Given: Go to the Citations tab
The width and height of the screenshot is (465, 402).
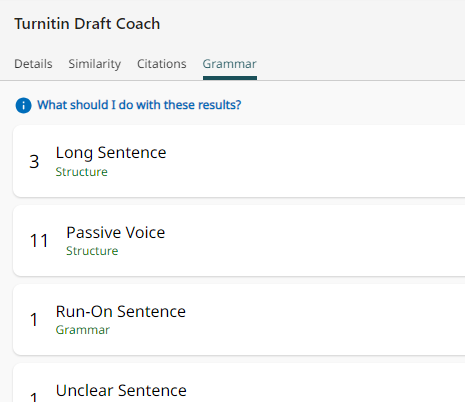Looking at the screenshot, I should (x=162, y=64).
